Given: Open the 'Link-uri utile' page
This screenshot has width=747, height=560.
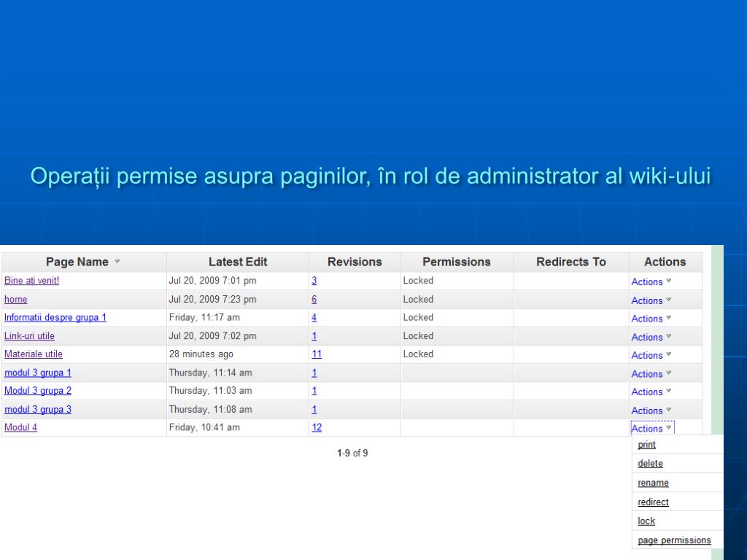Looking at the screenshot, I should (x=29, y=336).
